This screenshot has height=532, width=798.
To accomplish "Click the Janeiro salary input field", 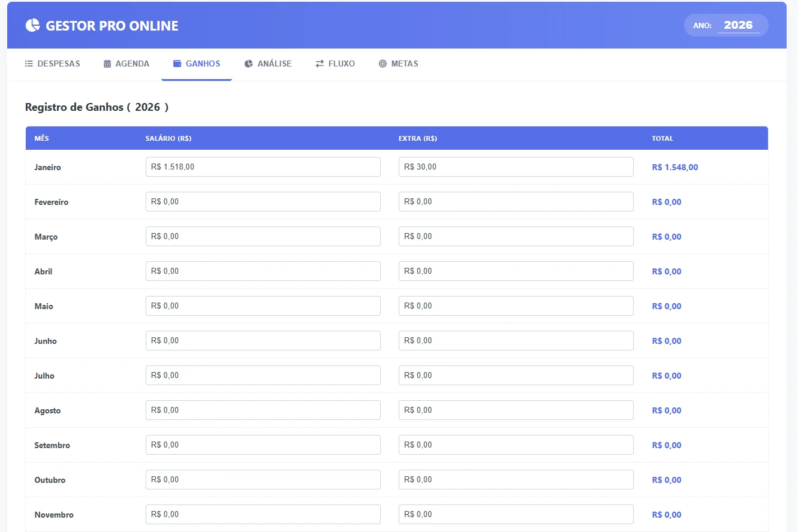I will point(263,167).
